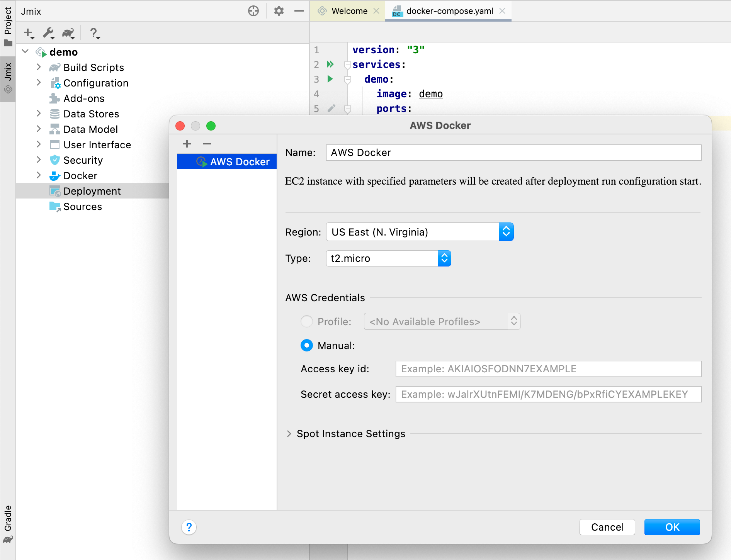
Task: Open the instance Type dropdown
Action: coord(389,258)
